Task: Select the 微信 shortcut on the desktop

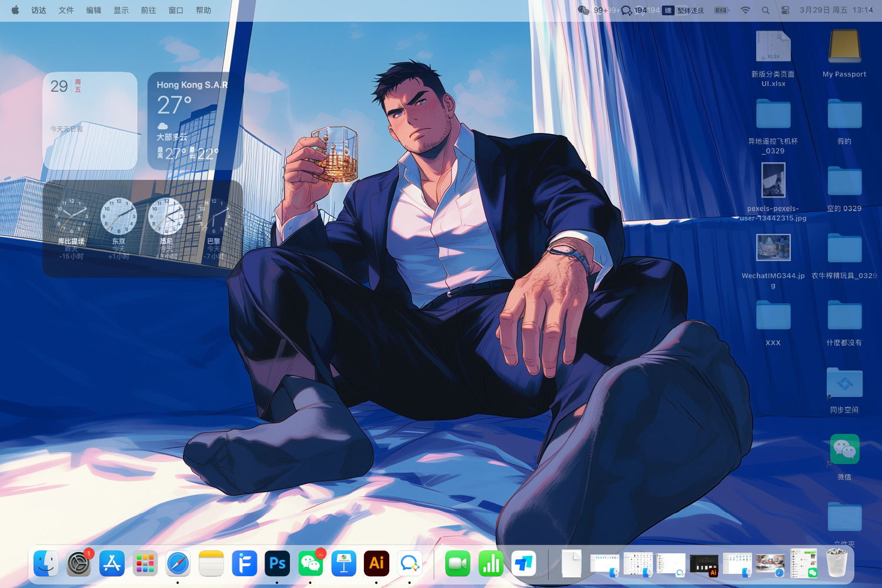Action: tap(844, 457)
